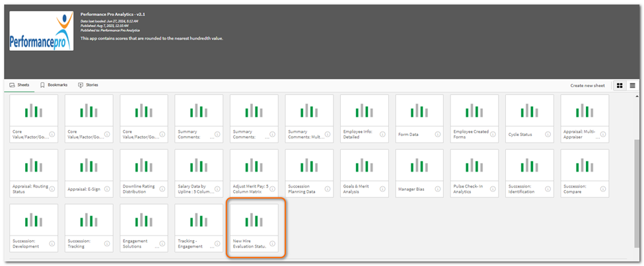Show info for Cycle Status sheet

548,134
